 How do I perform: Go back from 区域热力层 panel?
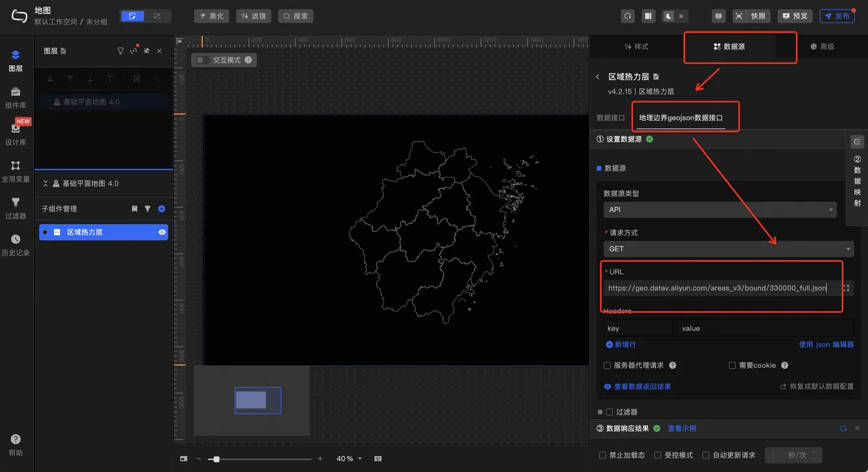598,77
